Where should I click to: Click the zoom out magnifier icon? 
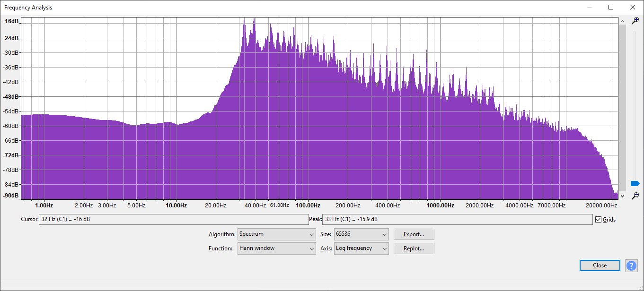pos(635,196)
